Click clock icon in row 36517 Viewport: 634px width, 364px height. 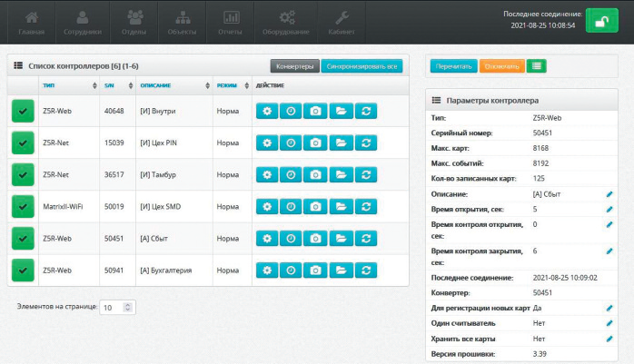[x=291, y=174]
